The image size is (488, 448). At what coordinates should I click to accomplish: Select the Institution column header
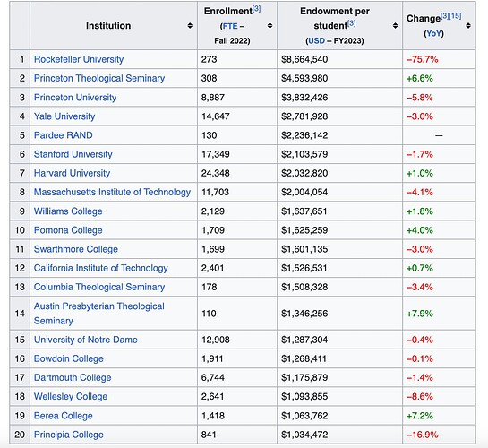pyautogui.click(x=114, y=25)
